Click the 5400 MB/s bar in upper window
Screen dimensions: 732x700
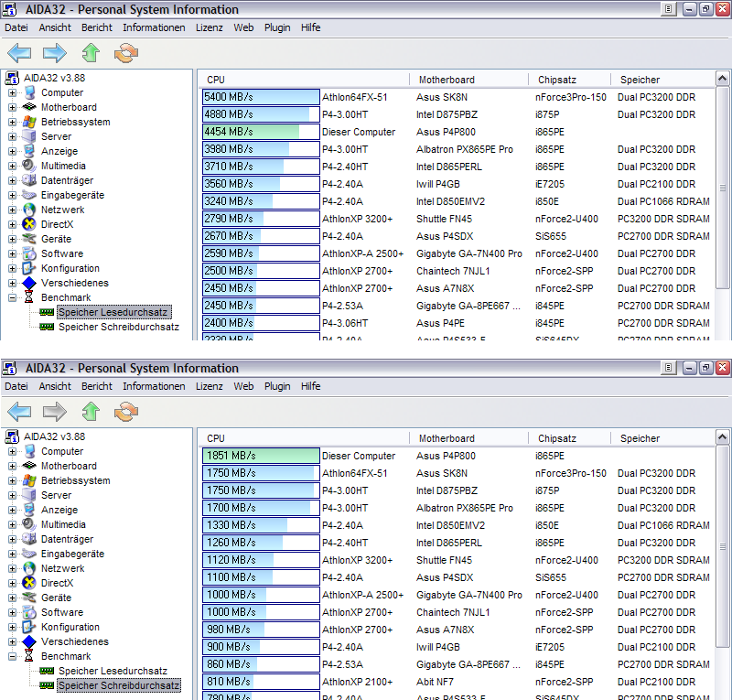coord(261,97)
